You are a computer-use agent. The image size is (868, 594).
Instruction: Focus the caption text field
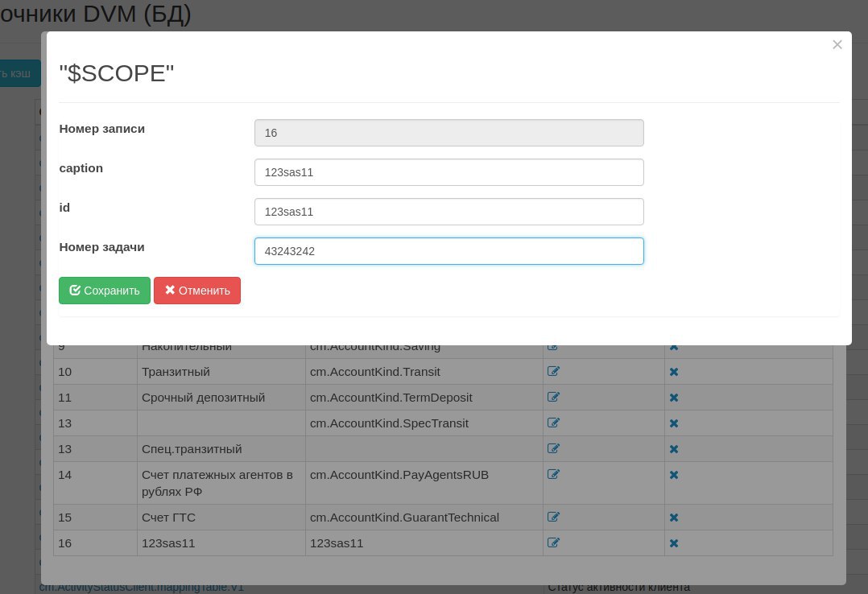pyautogui.click(x=448, y=172)
